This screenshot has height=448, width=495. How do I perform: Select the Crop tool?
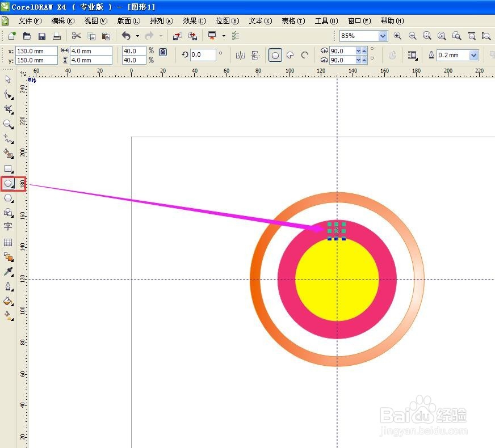click(x=8, y=109)
